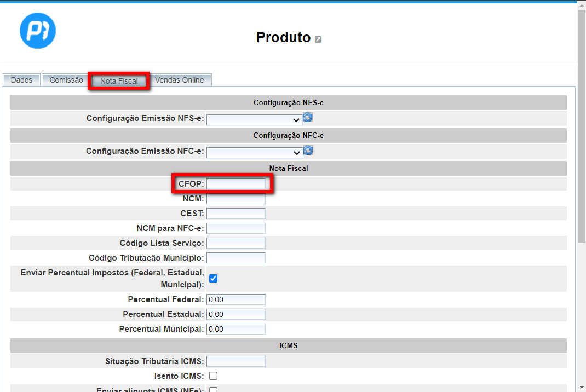Viewport: 586px width, 392px height.
Task: Switch to the Dados tab
Action: pos(22,80)
